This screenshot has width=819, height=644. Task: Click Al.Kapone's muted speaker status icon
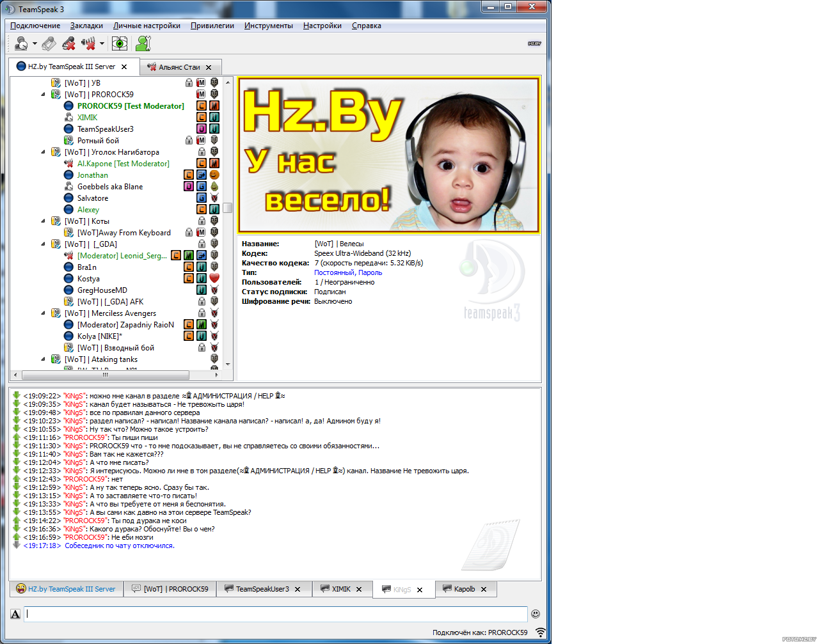coord(68,164)
